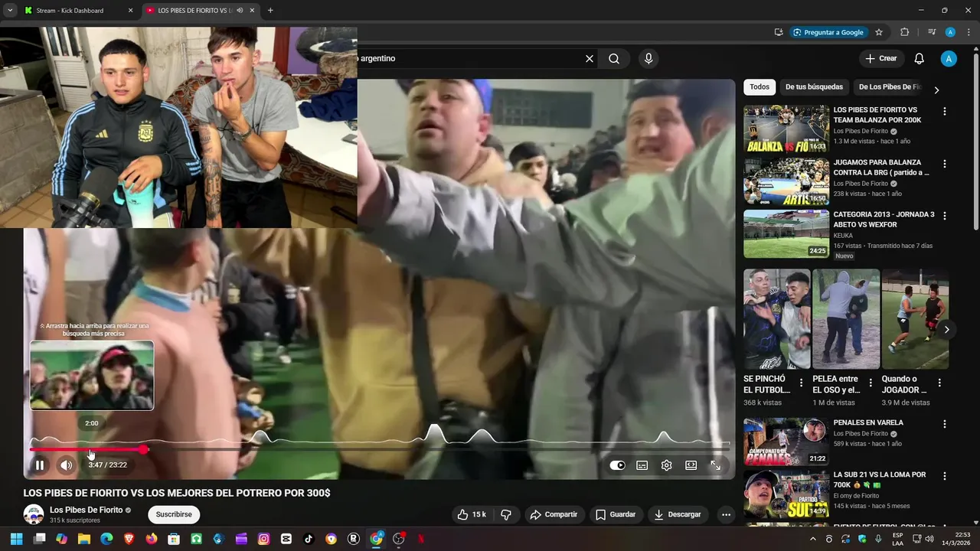Image resolution: width=980 pixels, height=551 pixels.
Task: Open the Windows Start menu
Action: point(17,539)
